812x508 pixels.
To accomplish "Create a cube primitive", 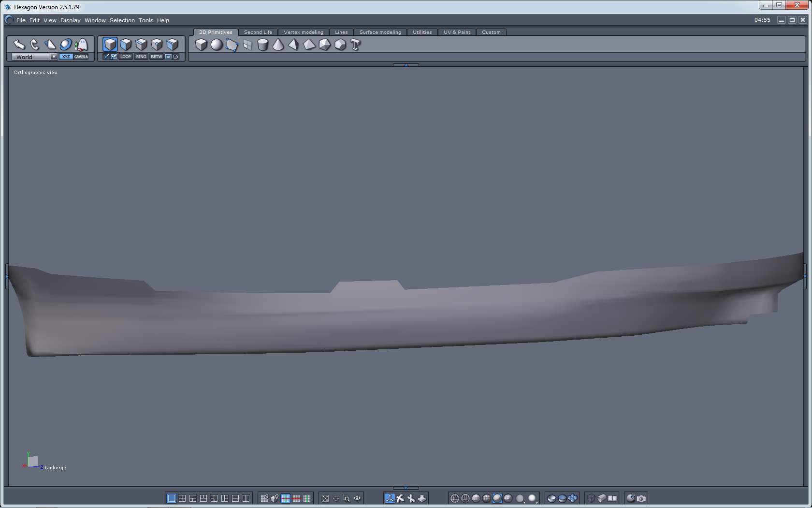I will coord(201,45).
